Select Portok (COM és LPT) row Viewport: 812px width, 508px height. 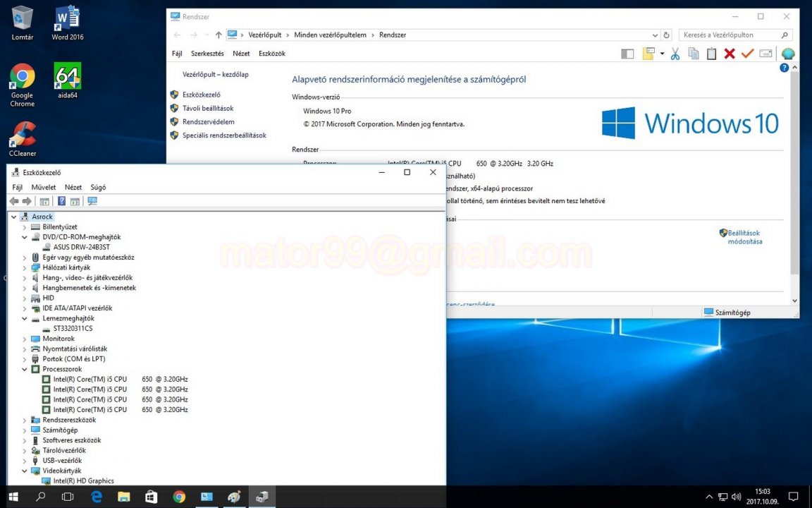73,358
